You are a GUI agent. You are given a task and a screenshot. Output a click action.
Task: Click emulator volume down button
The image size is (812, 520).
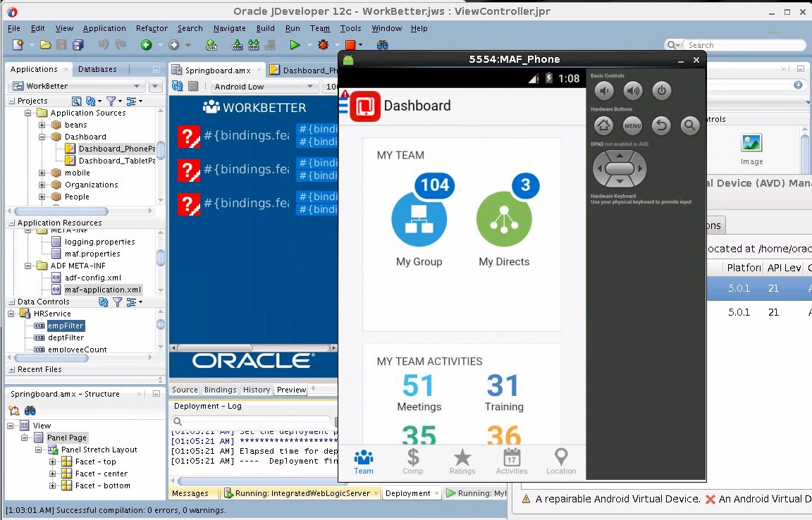click(604, 91)
